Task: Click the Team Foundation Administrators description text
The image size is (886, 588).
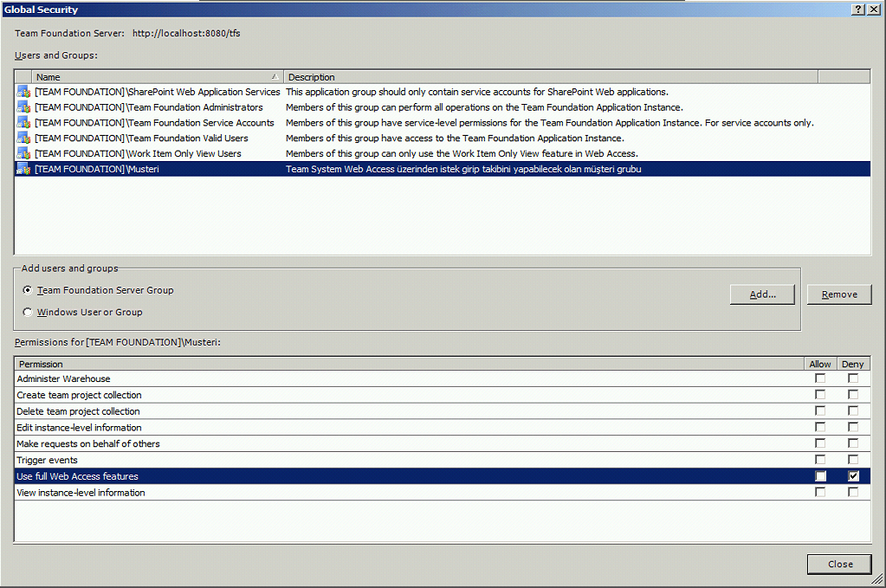Action: point(484,107)
